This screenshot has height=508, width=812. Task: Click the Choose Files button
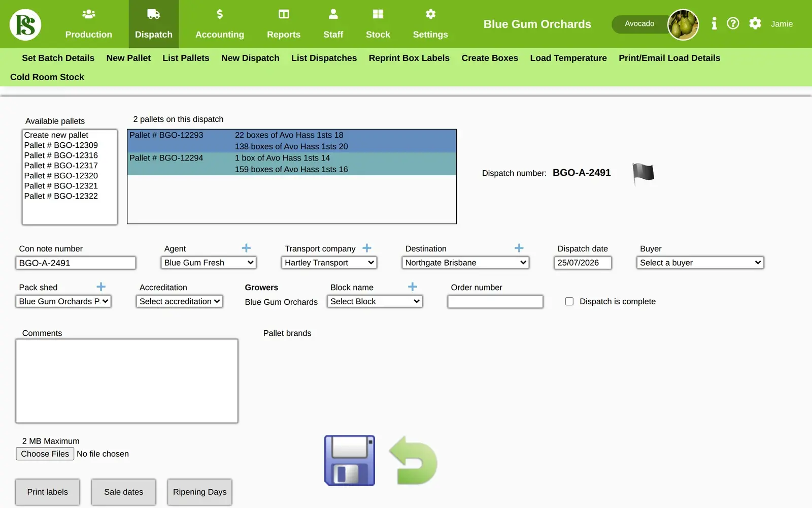[x=45, y=454]
